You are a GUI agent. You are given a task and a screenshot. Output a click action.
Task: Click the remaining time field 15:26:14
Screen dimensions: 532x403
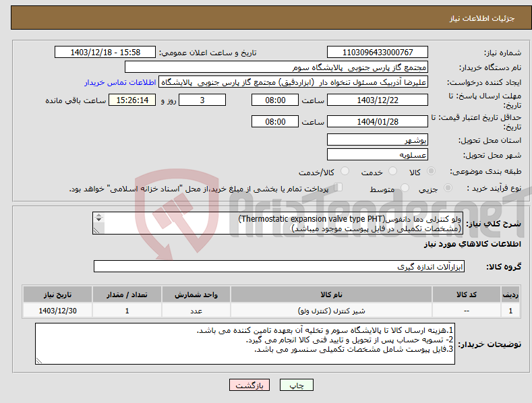click(132, 100)
